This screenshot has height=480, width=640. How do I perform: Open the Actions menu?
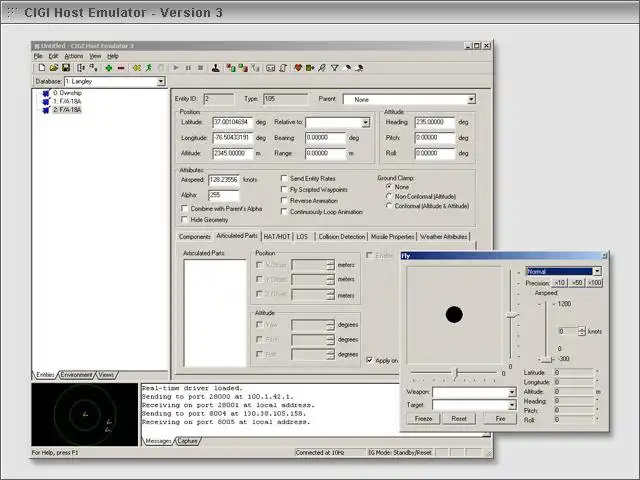(73, 56)
